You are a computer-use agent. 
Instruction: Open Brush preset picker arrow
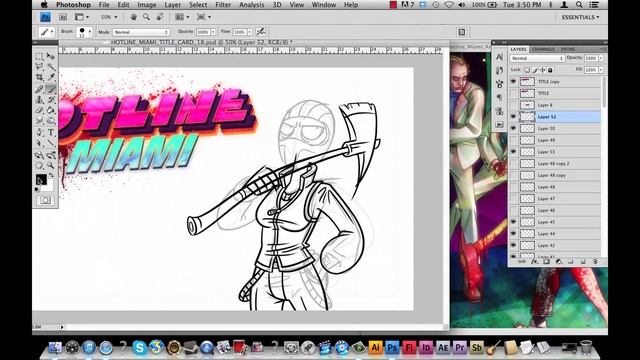[89, 32]
